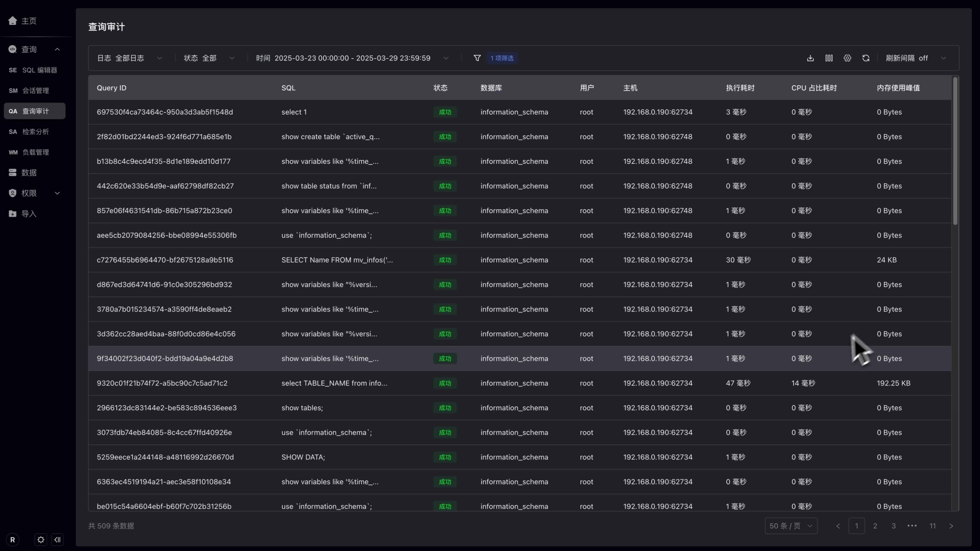Click 成功 status of 'select 1' row

point(445,112)
